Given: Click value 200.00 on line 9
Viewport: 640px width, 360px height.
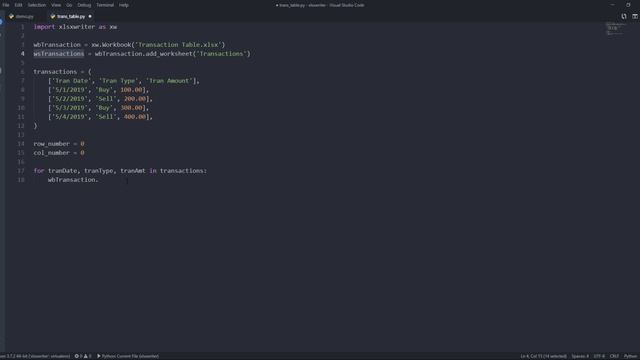Looking at the screenshot, I should [135, 99].
